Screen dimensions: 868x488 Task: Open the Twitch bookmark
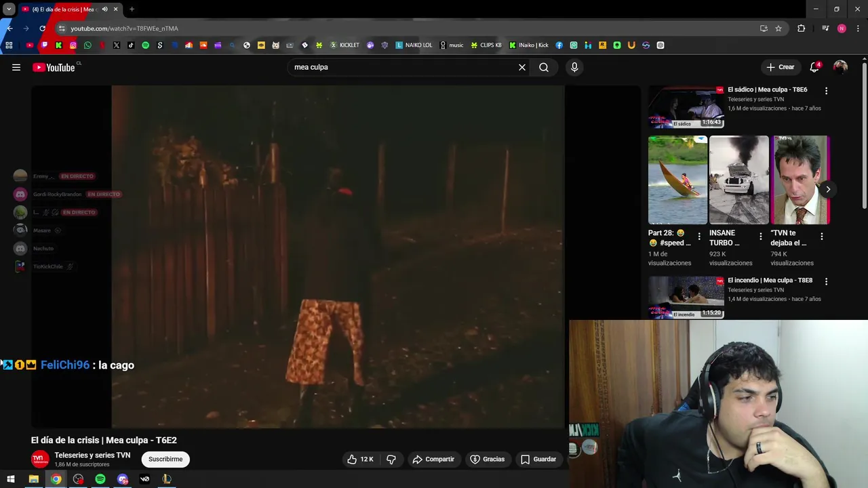click(45, 45)
